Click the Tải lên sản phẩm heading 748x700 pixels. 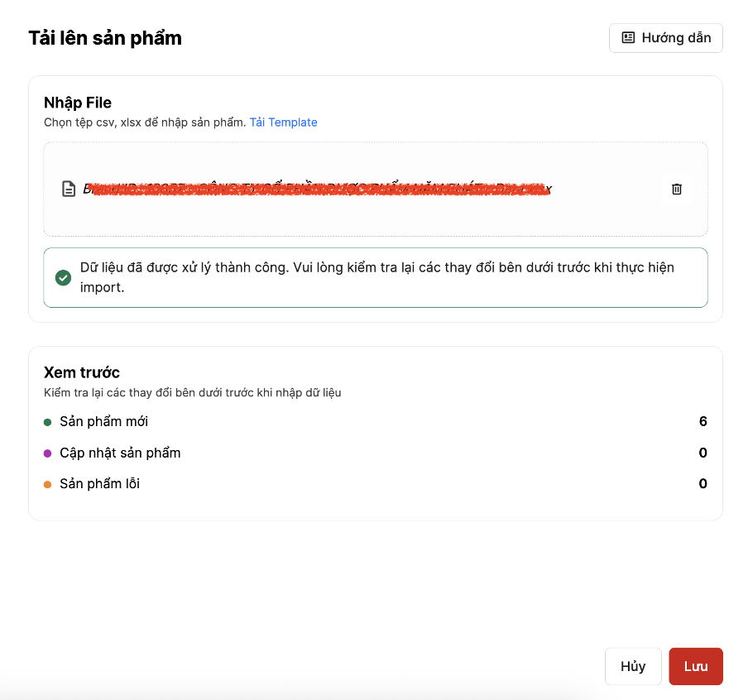coord(105,38)
